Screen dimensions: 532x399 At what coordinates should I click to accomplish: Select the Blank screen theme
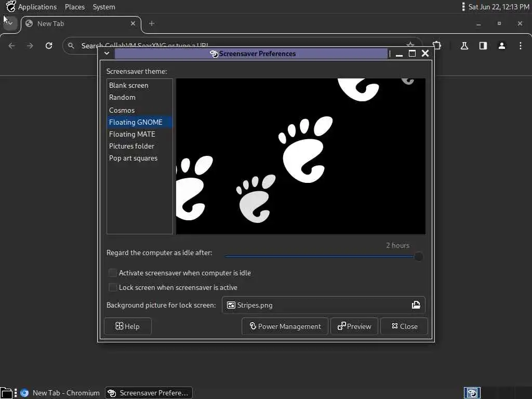pyautogui.click(x=139, y=86)
